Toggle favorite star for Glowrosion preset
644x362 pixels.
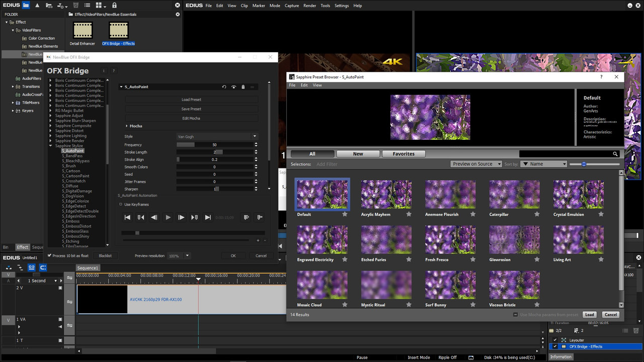[537, 259]
